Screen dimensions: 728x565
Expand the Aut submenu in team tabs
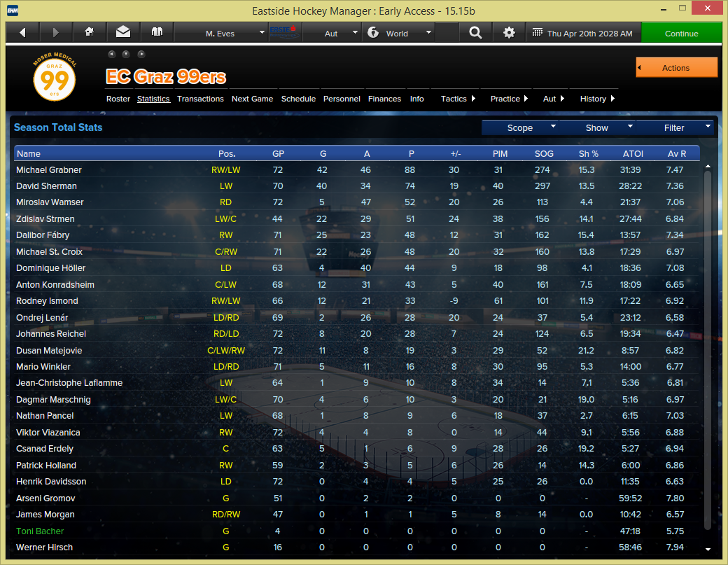[554, 99]
